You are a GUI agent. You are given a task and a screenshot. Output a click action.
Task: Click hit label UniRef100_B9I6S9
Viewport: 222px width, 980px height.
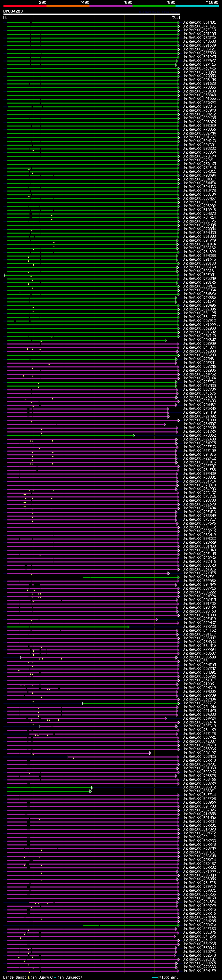point(199,45)
